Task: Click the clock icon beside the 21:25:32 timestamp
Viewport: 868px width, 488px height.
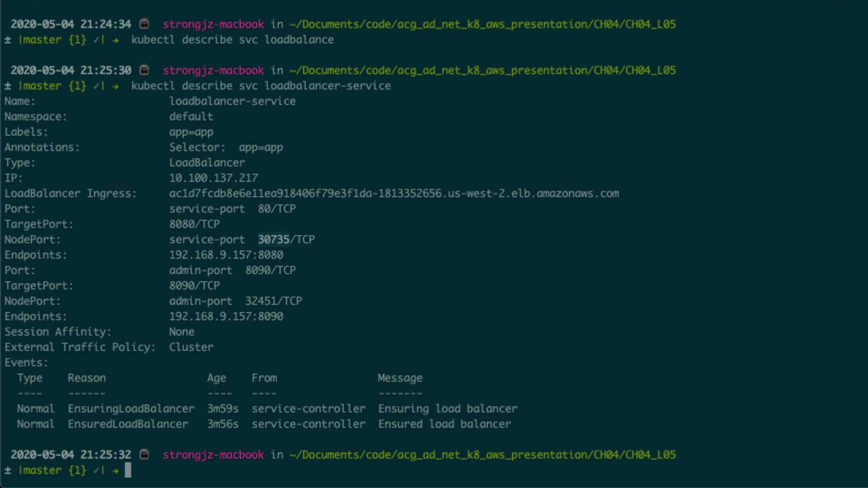Action: tap(144, 454)
